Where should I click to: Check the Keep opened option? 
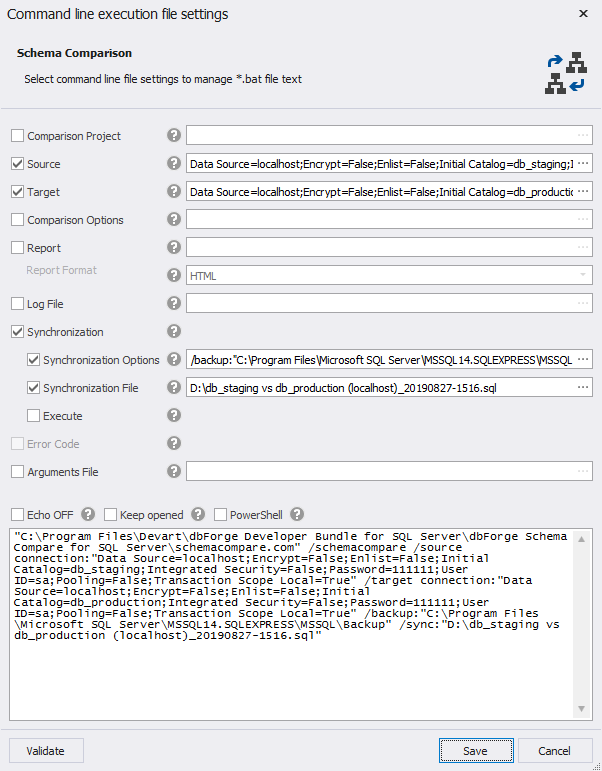(x=110, y=515)
